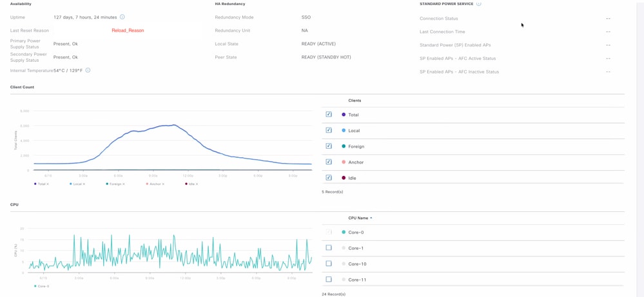
Task: Click the 'Connection Status' label
Action: [438, 19]
